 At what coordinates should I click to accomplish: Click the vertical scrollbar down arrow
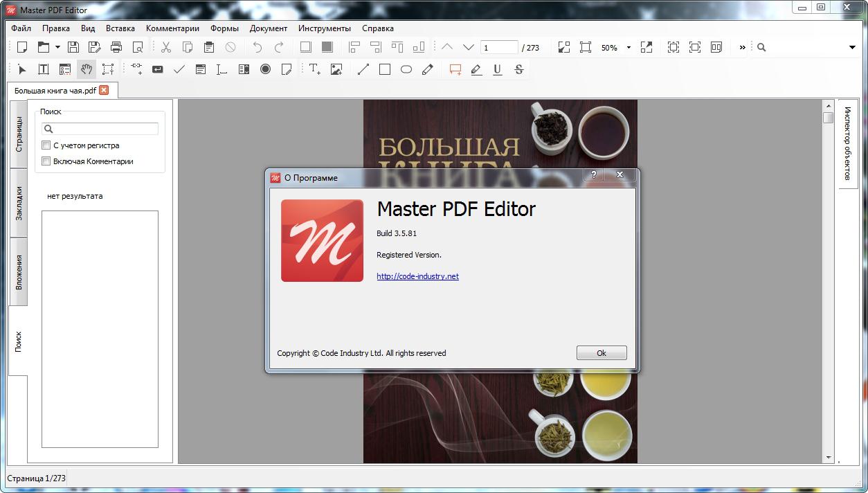(829, 458)
